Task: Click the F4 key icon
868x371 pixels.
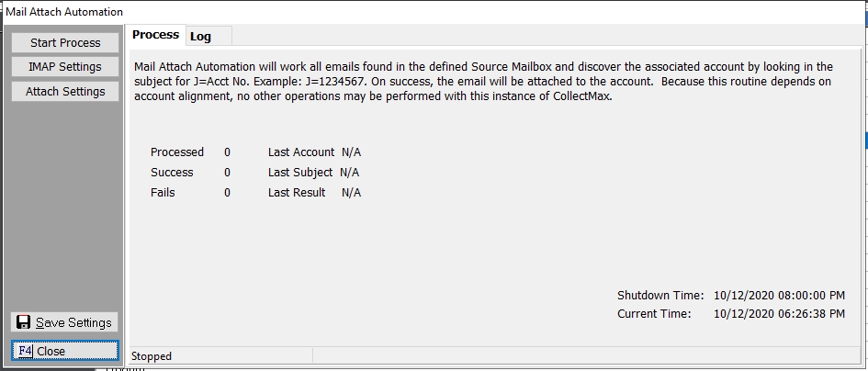Action: (26, 351)
